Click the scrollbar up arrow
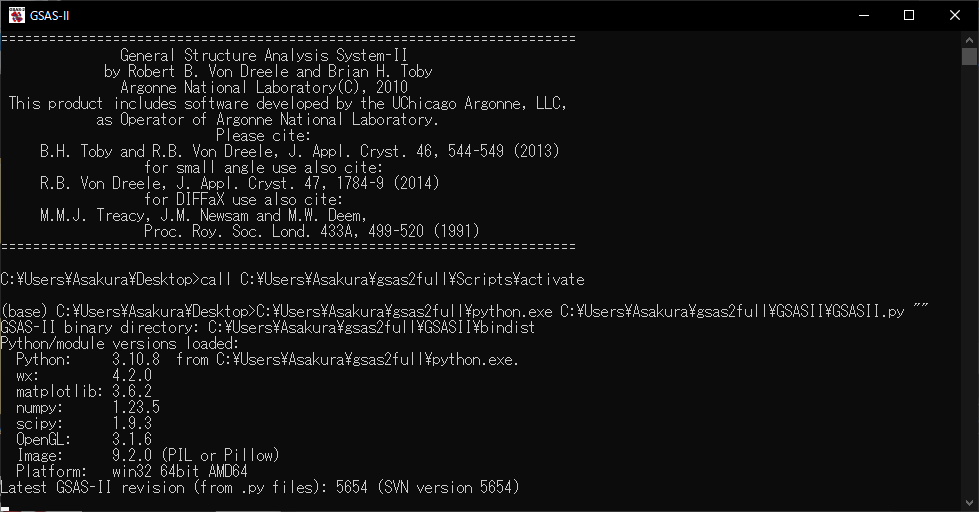 coord(969,39)
